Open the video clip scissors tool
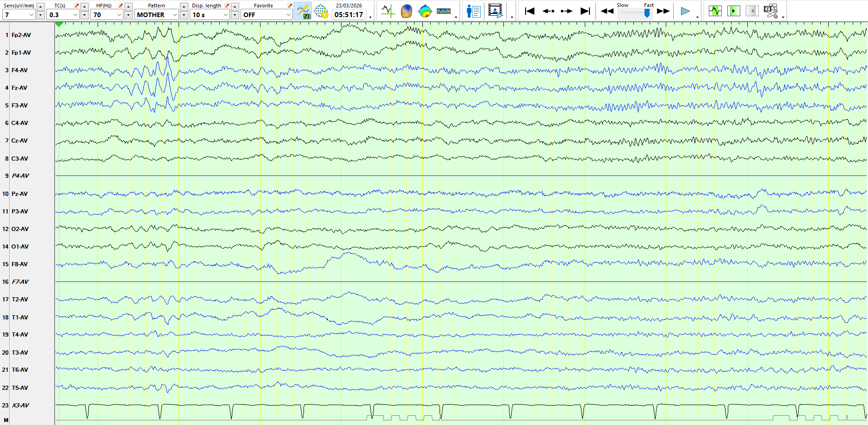This screenshot has width=868, height=425. (771, 11)
